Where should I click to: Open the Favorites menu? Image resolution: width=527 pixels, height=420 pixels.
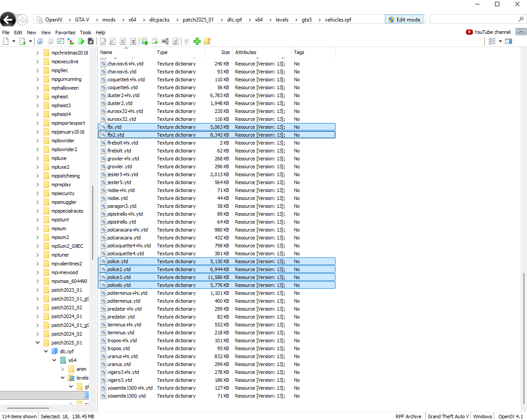point(65,33)
